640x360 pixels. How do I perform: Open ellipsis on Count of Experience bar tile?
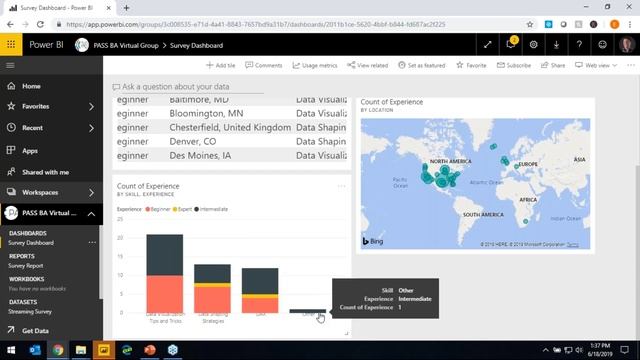342,186
